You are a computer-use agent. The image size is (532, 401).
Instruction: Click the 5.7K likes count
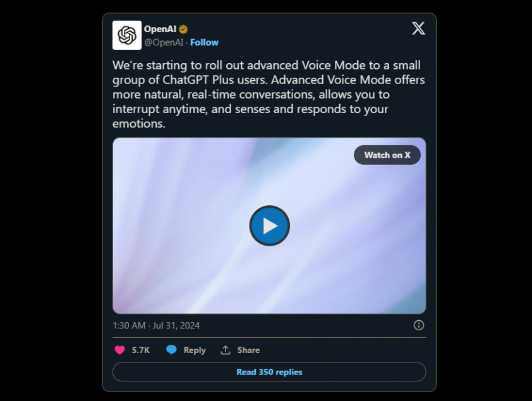[141, 350]
